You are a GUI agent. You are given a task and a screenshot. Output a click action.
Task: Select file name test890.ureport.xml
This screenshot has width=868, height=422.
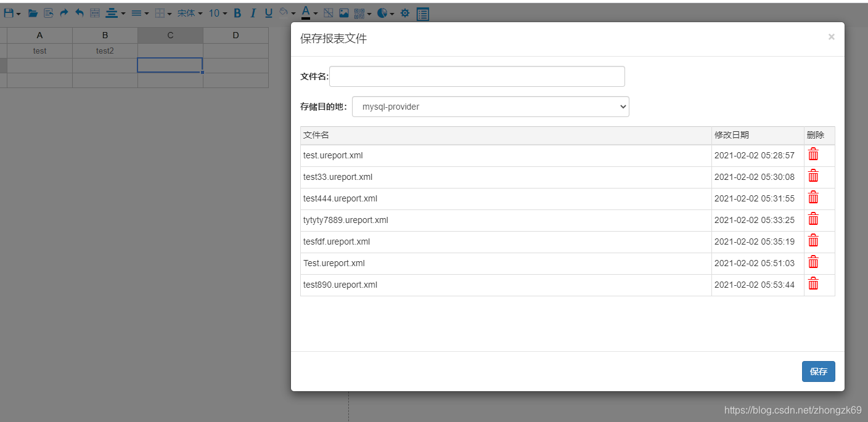coord(340,285)
